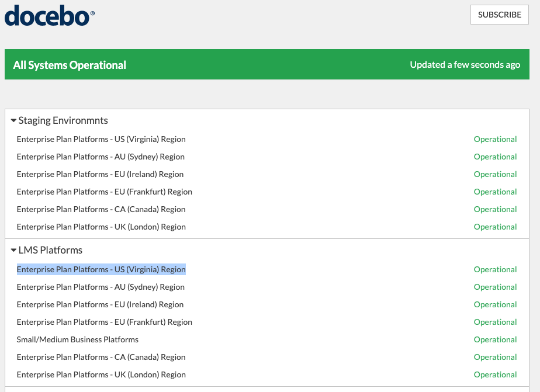
Task: Click CA (Canada) Region under LMS Platforms
Action: [101, 357]
